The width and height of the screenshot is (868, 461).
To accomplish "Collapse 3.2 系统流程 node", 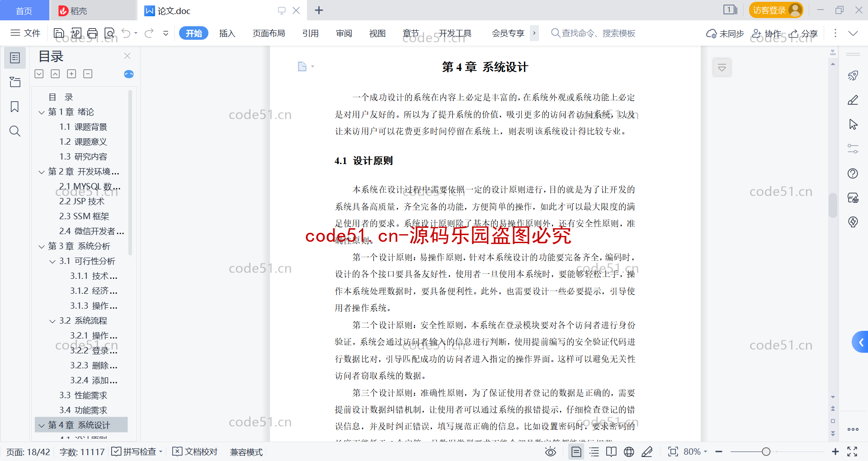I will click(52, 321).
